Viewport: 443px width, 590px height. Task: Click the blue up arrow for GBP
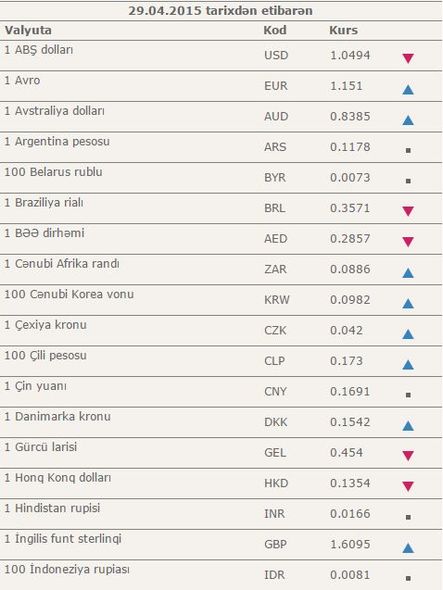tap(408, 547)
